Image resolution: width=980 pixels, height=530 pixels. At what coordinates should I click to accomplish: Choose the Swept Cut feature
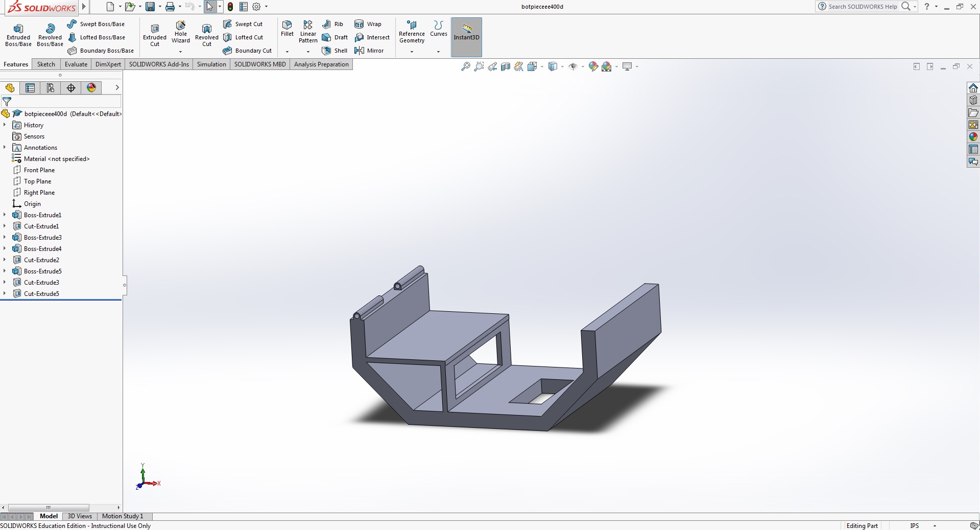pos(243,24)
